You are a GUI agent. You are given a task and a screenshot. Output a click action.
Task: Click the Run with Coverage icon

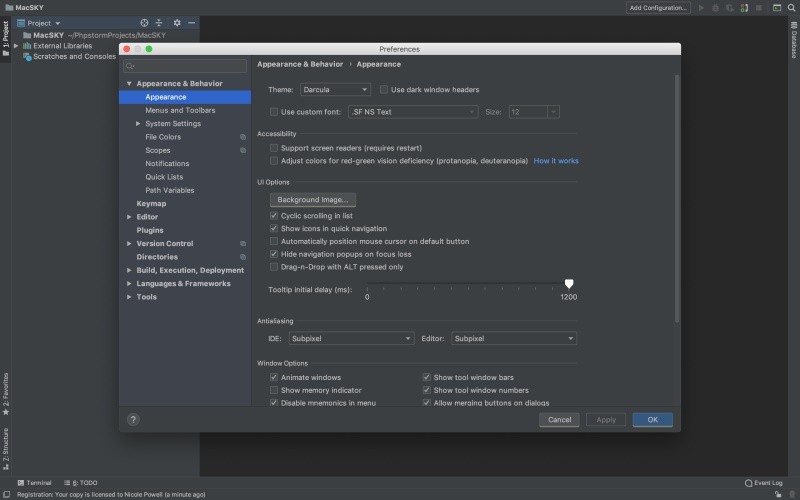pos(730,8)
